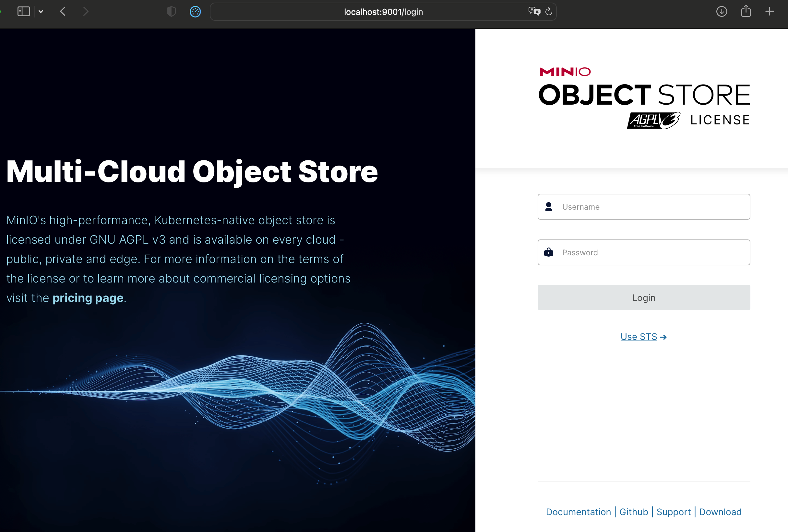Submit with the Login button
The image size is (788, 532).
[x=644, y=297]
